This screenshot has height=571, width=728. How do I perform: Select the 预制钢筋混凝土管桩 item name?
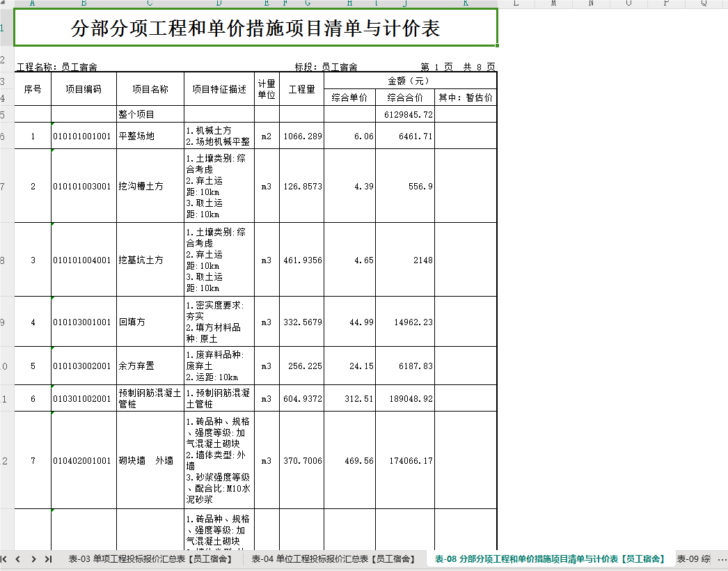[150, 398]
